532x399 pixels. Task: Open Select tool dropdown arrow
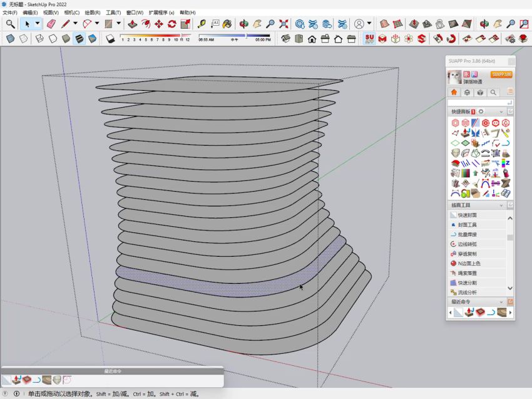[38, 24]
